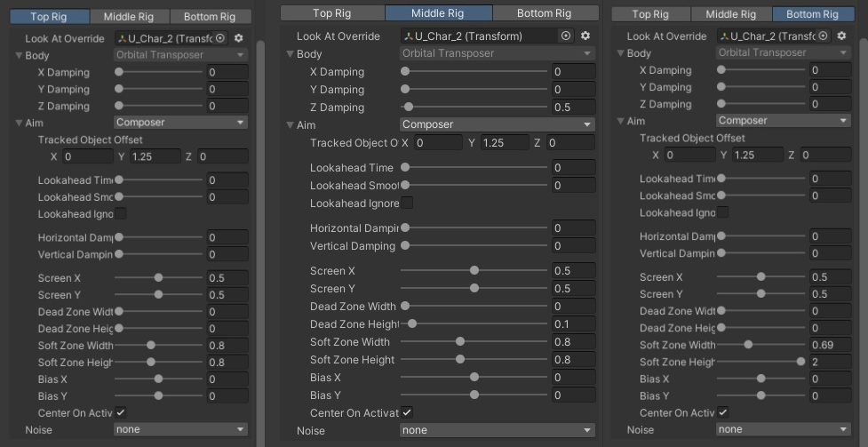Select Bottom Rig tab in middle panel

544,13
